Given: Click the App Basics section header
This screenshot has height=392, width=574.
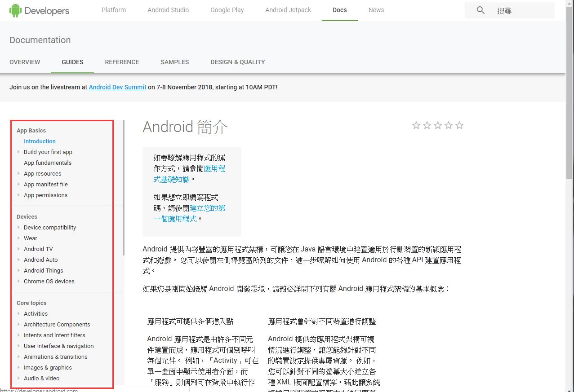Looking at the screenshot, I should coord(31,130).
